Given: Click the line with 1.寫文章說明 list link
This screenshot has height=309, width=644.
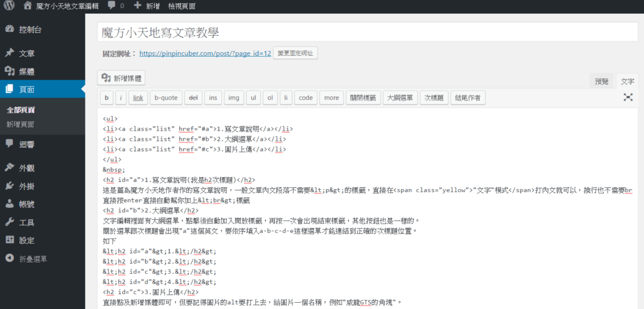Looking at the screenshot, I should pos(198,129).
